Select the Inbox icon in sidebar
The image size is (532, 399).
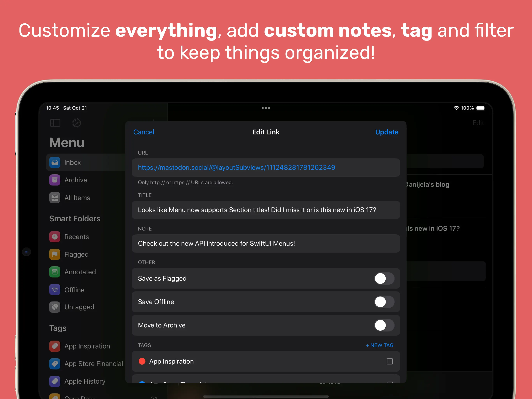(55, 162)
